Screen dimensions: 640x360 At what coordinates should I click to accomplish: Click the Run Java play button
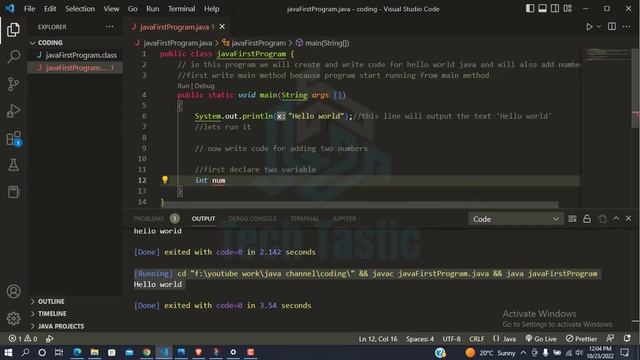(589, 27)
